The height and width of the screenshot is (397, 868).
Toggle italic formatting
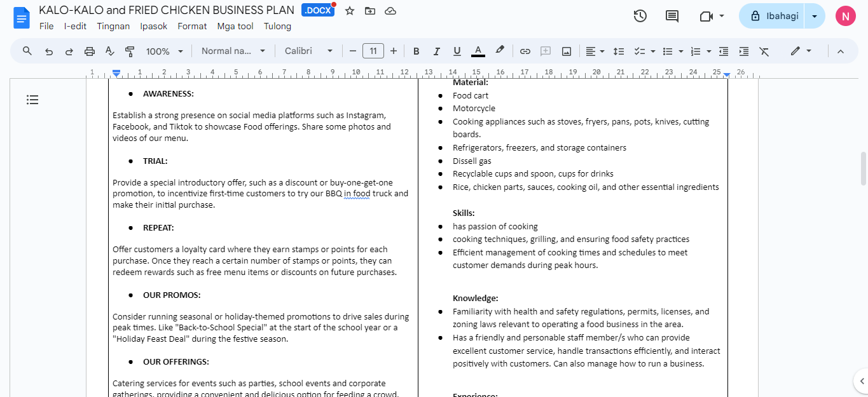[x=436, y=51]
